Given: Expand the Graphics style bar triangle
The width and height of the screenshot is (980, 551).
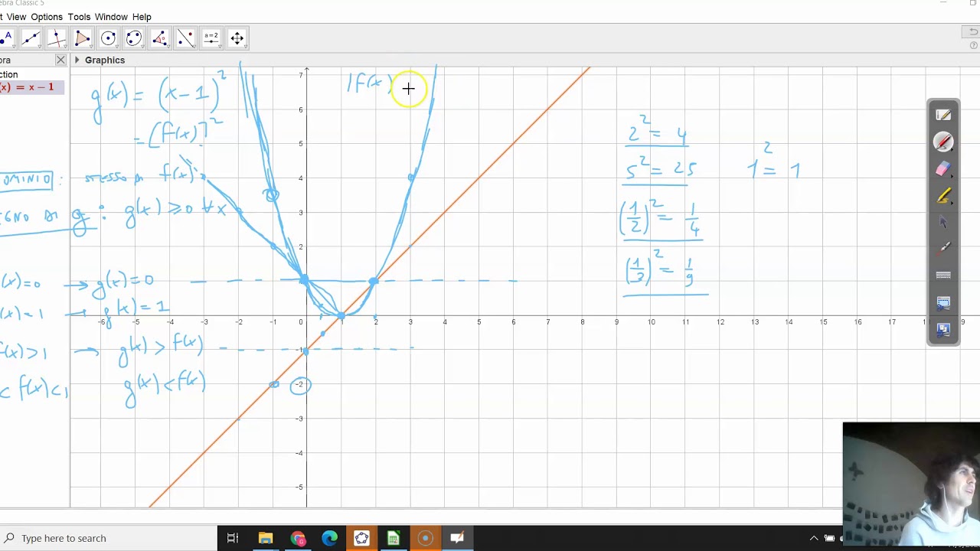Looking at the screenshot, I should click(77, 60).
